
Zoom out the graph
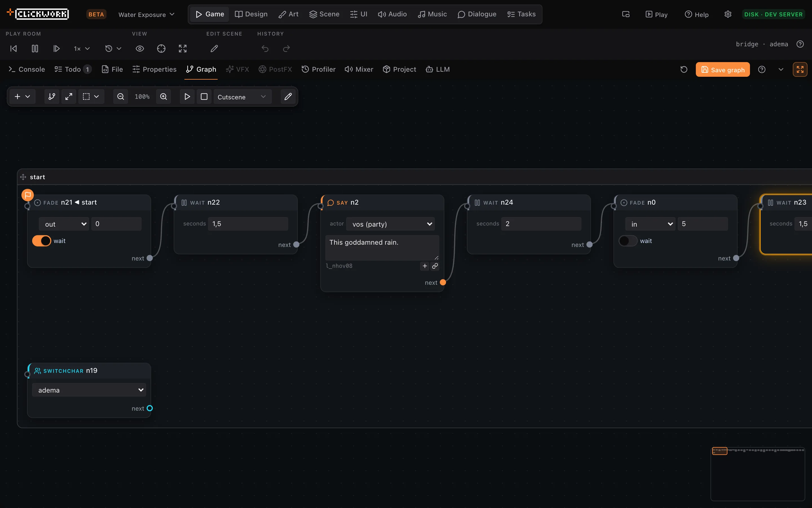[121, 97]
